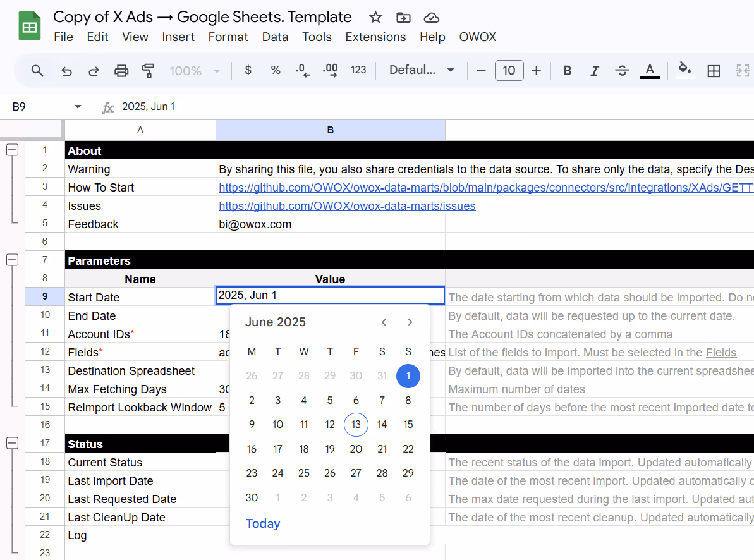
Task: Apply currency format with the dollar icon
Action: pos(247,70)
